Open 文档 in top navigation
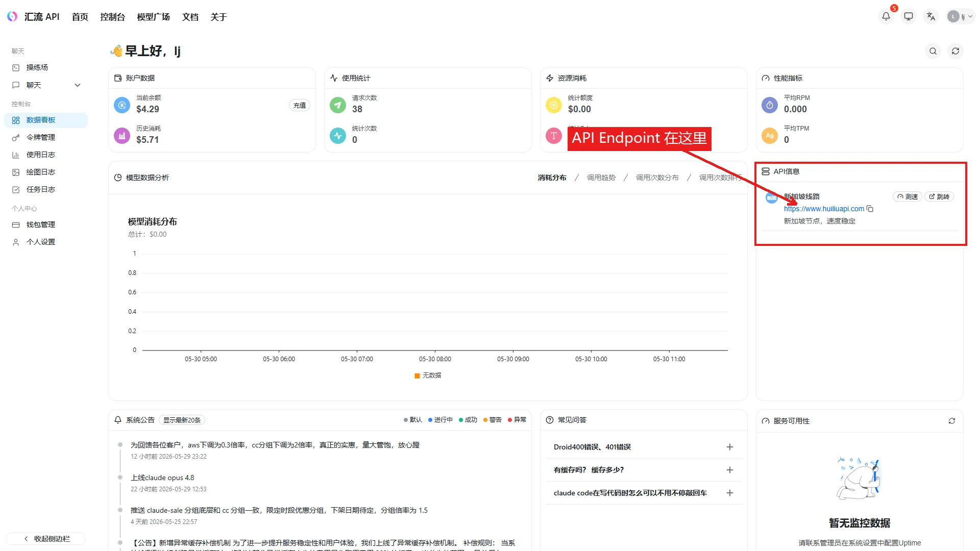Screen dimensions: 980x551 (190, 17)
